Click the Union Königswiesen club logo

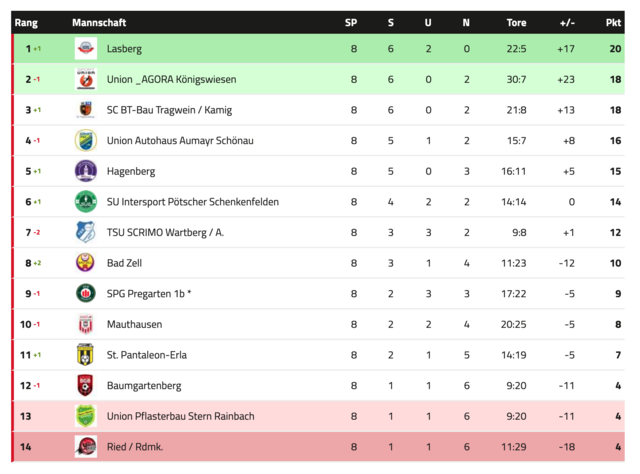pos(86,79)
